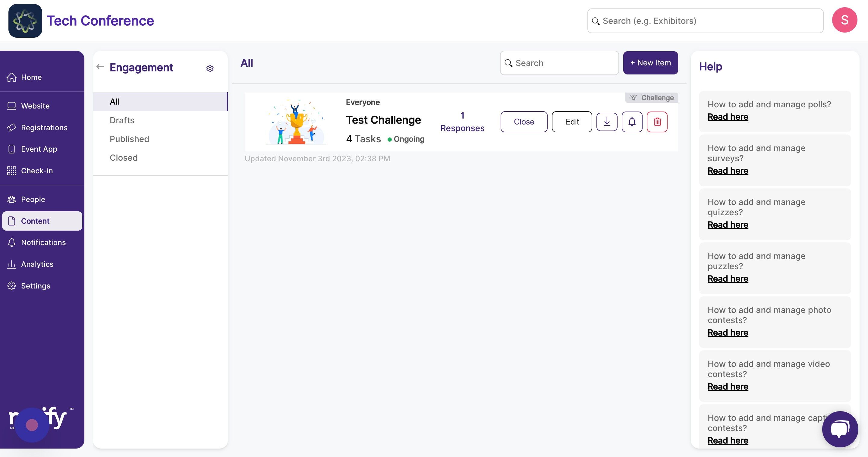Click the global Search (e.g. Exhibitors) field
The width and height of the screenshot is (868, 457).
click(705, 21)
